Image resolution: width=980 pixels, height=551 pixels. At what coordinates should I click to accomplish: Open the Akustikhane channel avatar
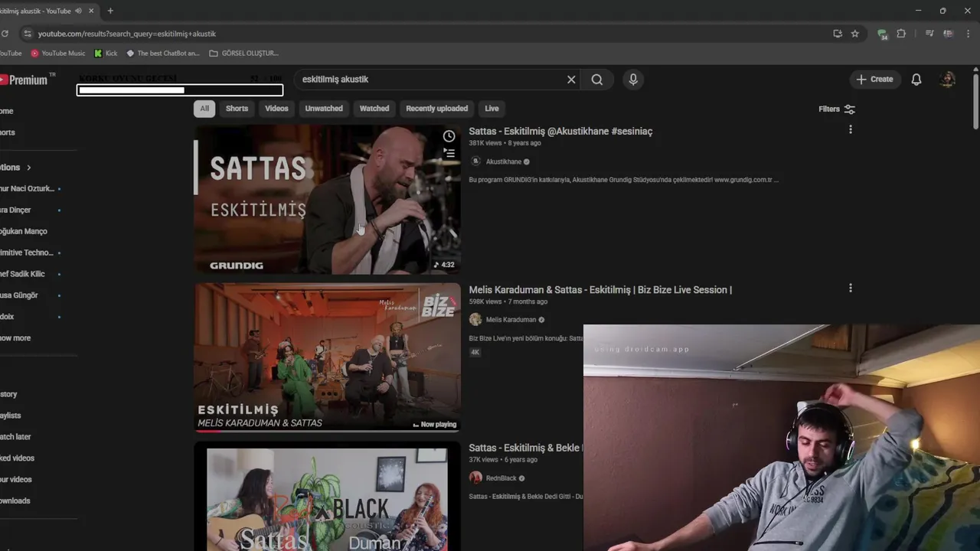(x=475, y=161)
